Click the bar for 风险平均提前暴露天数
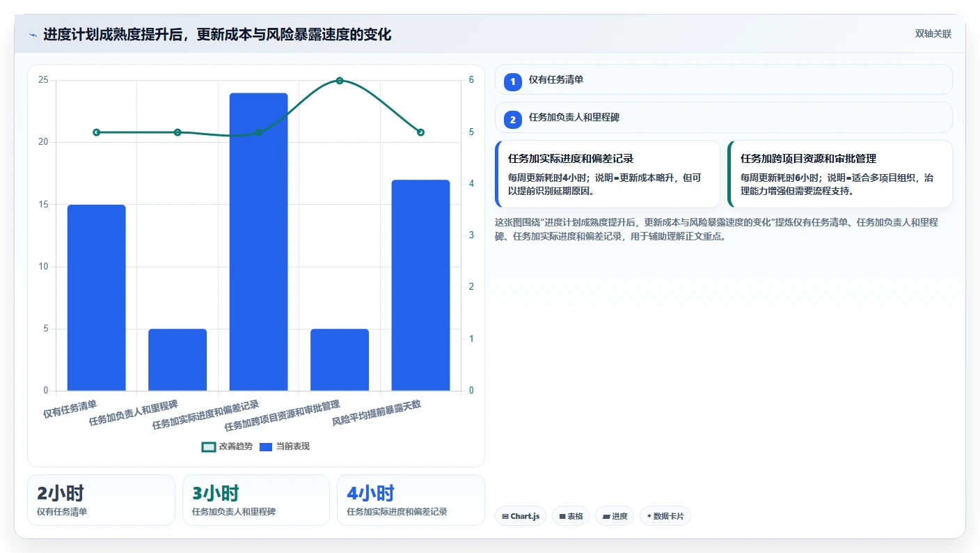 point(420,285)
